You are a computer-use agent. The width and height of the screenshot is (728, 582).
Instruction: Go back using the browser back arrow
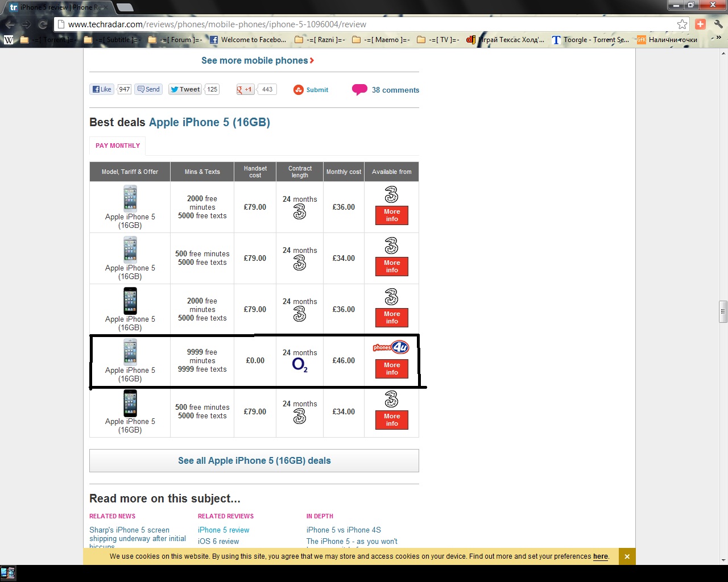pos(10,24)
